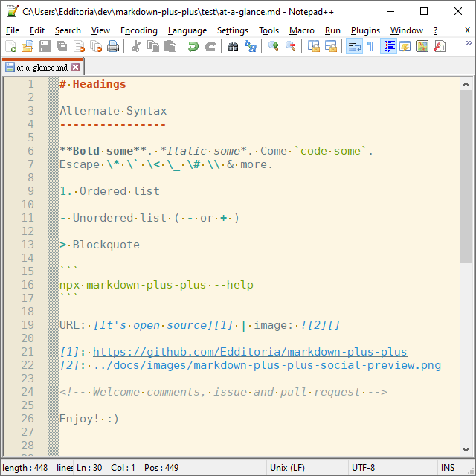Click the UTF-8 encoding in the status bar

(363, 468)
